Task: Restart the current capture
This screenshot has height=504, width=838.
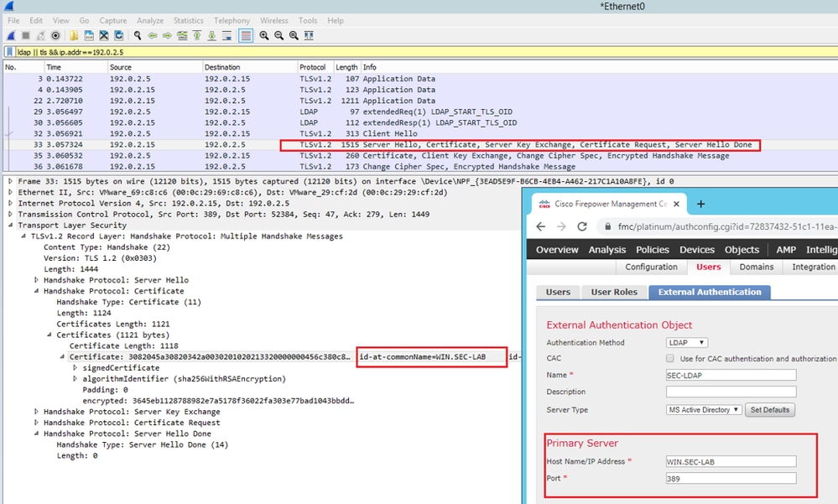Action: click(x=40, y=36)
